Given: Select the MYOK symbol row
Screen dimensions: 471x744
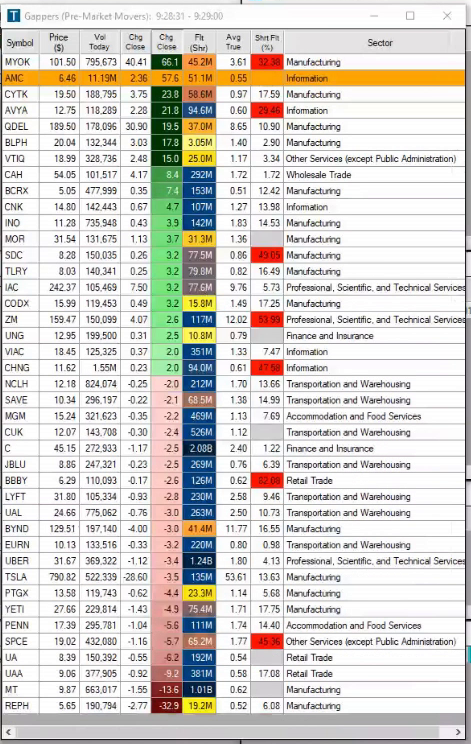Looking at the screenshot, I should 233,62.
